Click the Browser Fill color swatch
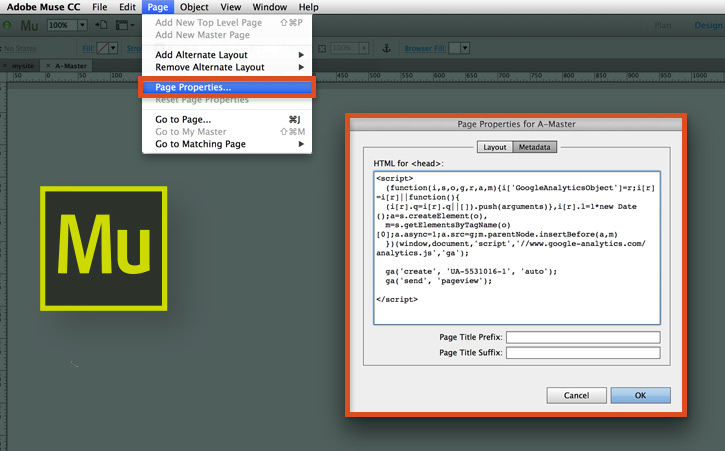Screen dimensions: 725x451 coord(455,48)
